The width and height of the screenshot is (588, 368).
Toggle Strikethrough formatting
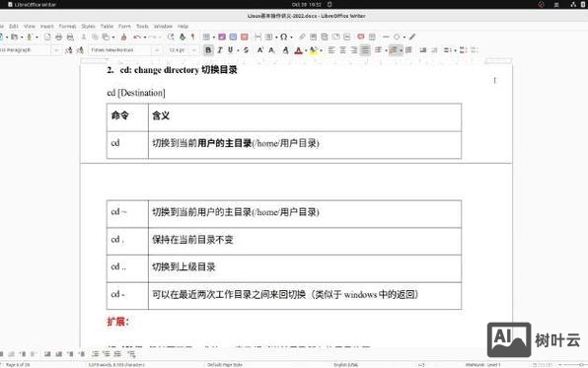tap(246, 50)
